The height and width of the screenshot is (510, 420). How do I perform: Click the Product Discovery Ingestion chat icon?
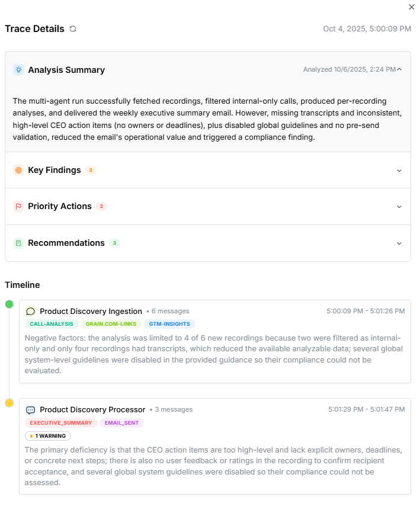31,311
